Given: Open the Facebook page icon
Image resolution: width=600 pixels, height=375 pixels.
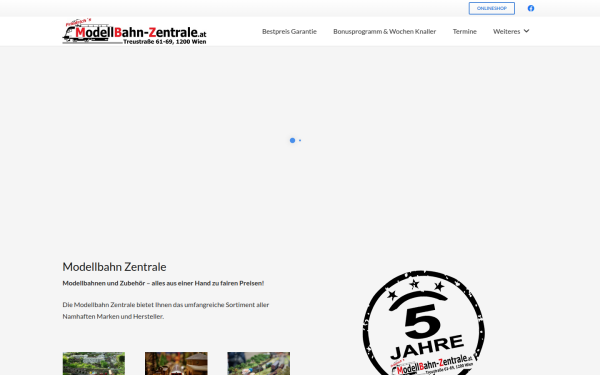Looking at the screenshot, I should (x=530, y=8).
